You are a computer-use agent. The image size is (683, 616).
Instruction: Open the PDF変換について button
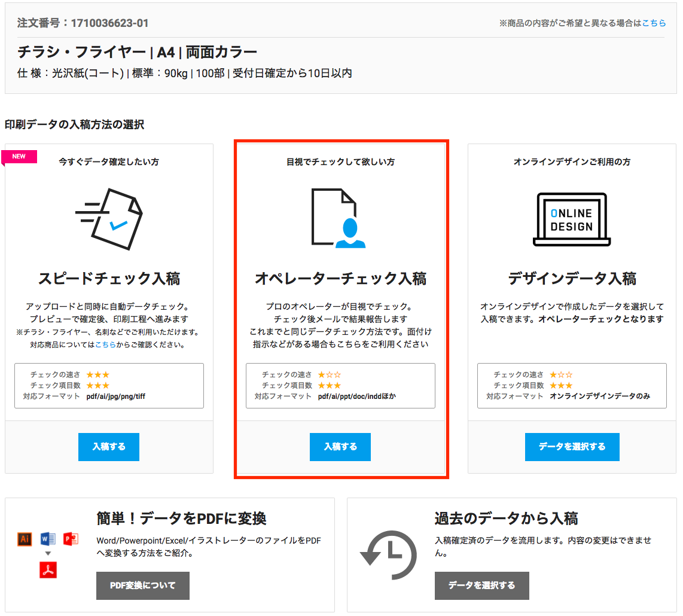point(143,585)
